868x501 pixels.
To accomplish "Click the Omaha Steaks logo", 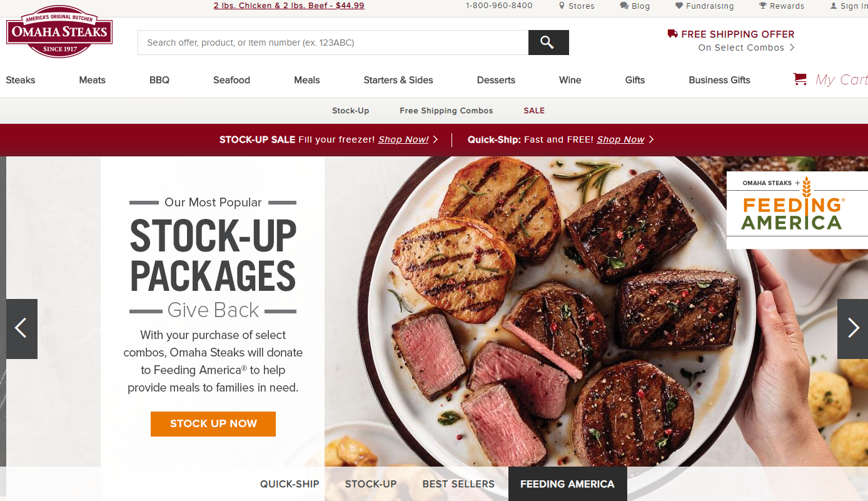I will click(59, 32).
